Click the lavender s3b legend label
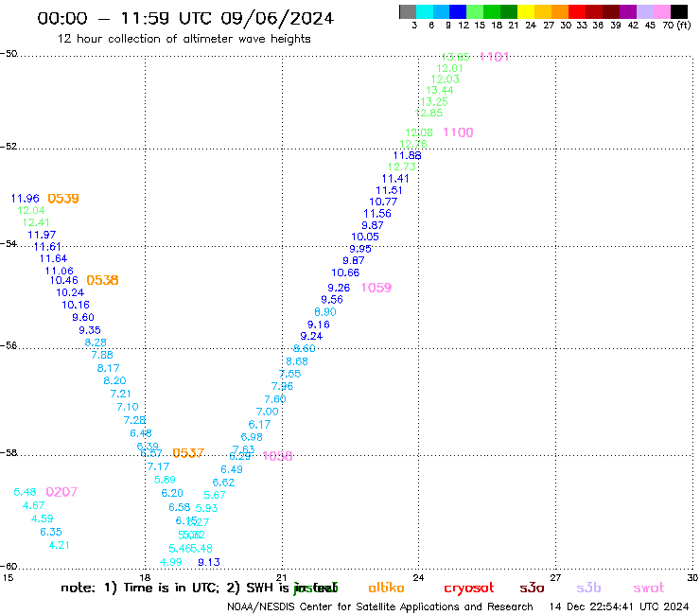Screen dimensions: 700x615 [588, 588]
